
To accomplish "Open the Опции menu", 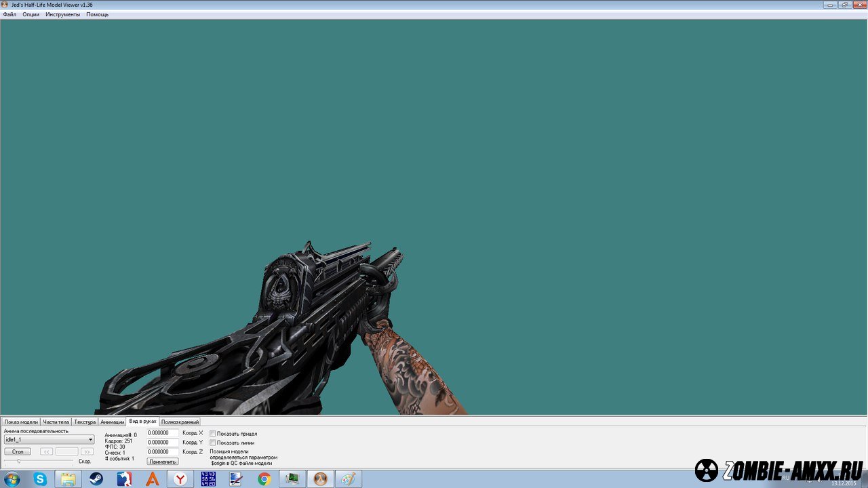I will [x=31, y=14].
